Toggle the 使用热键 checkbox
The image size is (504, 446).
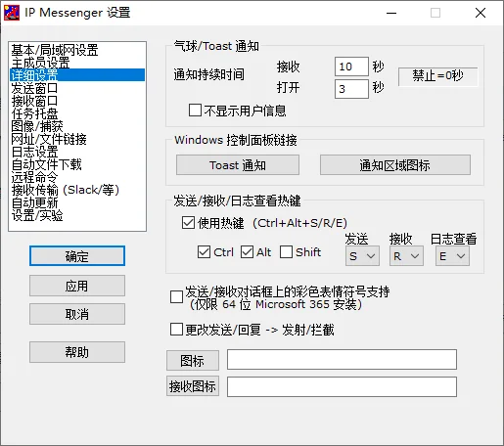coord(188,223)
